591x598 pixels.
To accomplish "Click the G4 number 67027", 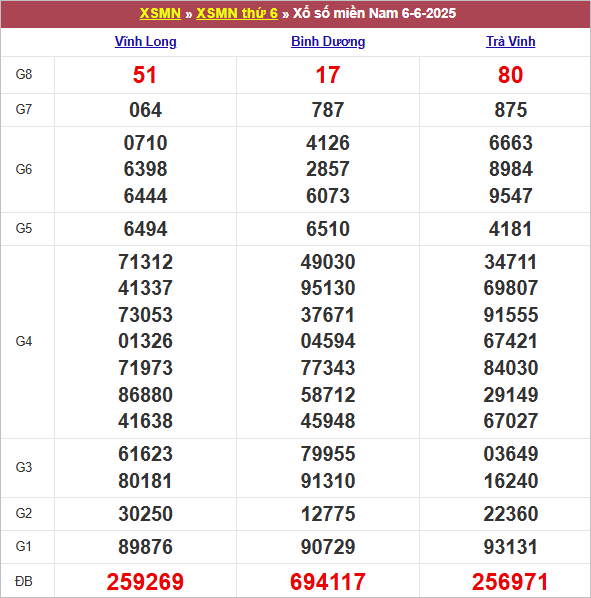I will 511,421.
